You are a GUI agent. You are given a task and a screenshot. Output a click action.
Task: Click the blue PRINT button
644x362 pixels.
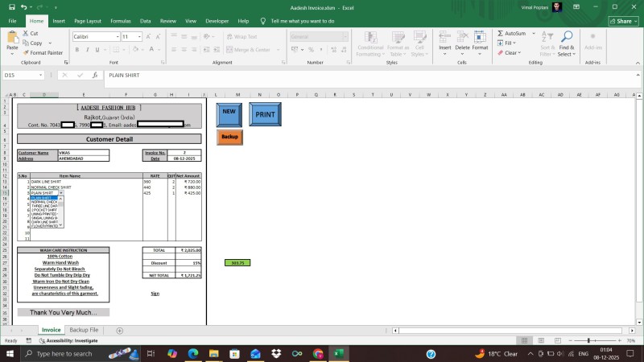coord(265,114)
